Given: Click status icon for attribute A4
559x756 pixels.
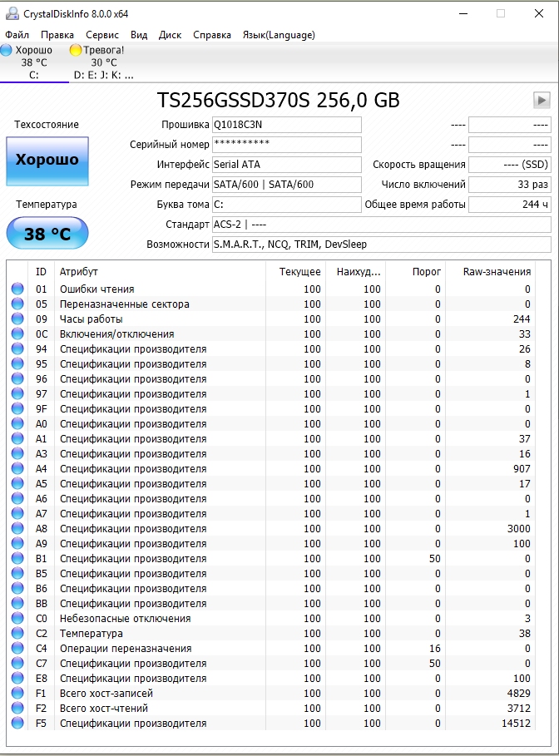Looking at the screenshot, I should click(17, 468).
